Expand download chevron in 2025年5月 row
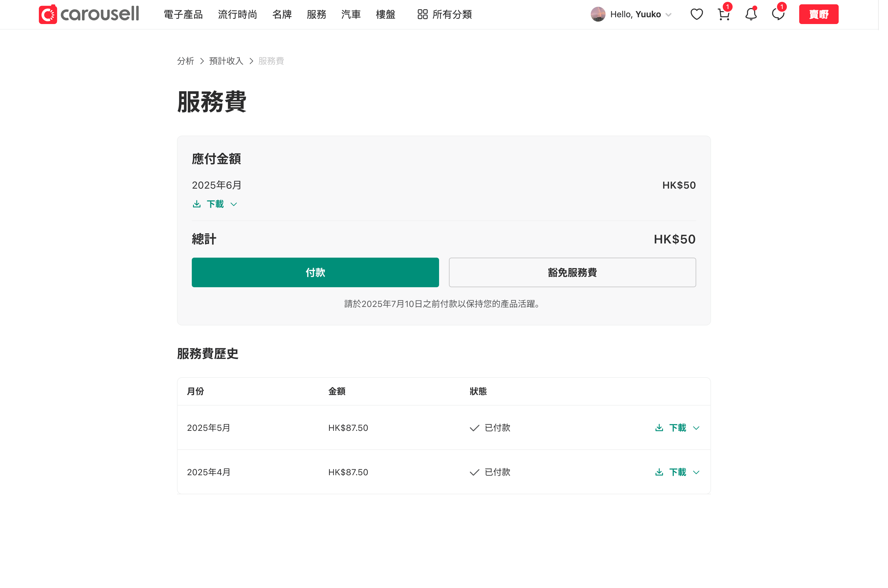Screen dimensions: 888x588 coord(696,428)
